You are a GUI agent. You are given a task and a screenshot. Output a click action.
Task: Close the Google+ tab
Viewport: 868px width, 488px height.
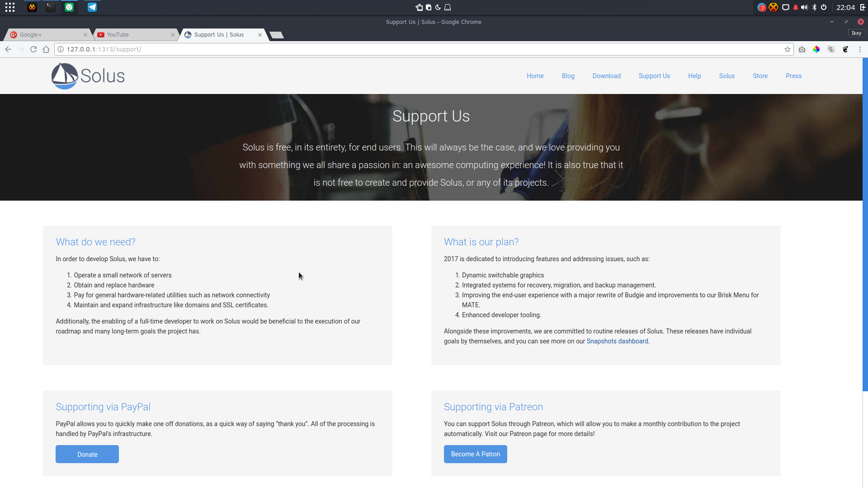tap(85, 35)
